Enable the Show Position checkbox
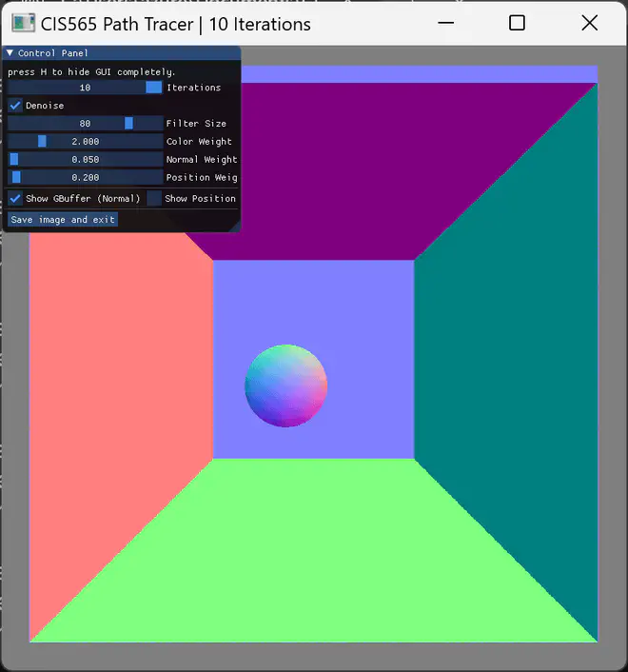628x672 pixels. pos(154,199)
